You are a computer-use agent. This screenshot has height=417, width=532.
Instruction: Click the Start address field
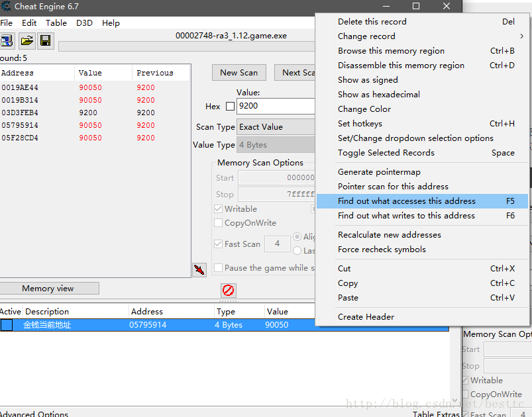[276, 177]
